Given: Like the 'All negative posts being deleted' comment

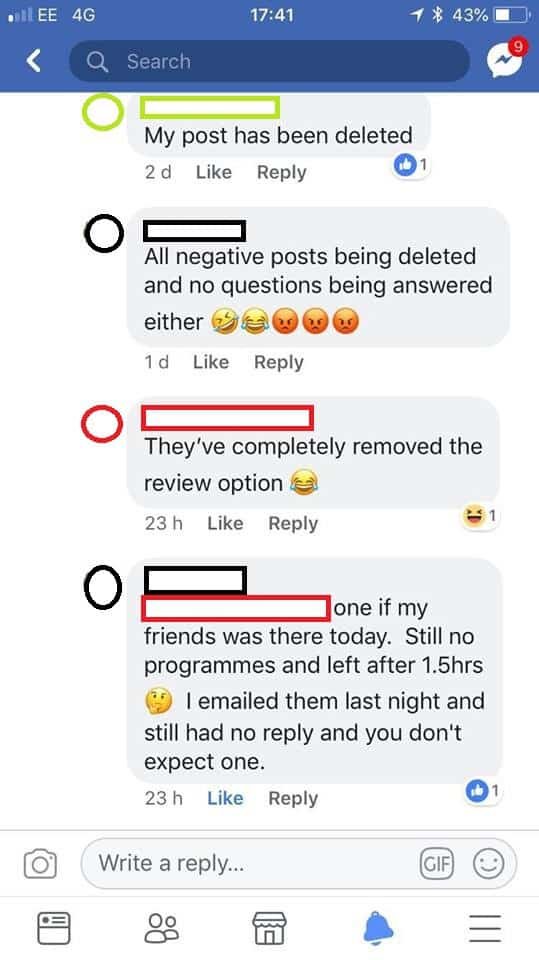Looking at the screenshot, I should (211, 362).
